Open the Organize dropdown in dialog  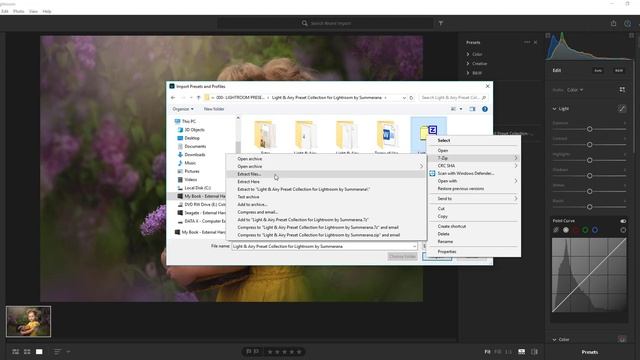pyautogui.click(x=183, y=109)
